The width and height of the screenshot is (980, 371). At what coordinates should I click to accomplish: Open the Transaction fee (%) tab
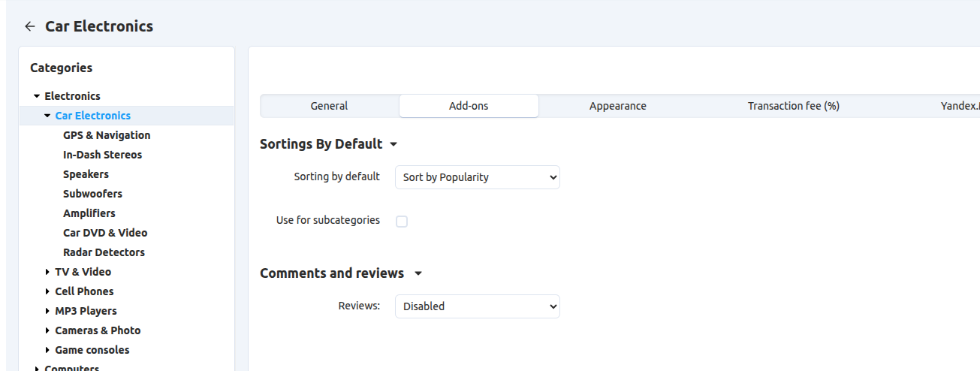(x=793, y=106)
